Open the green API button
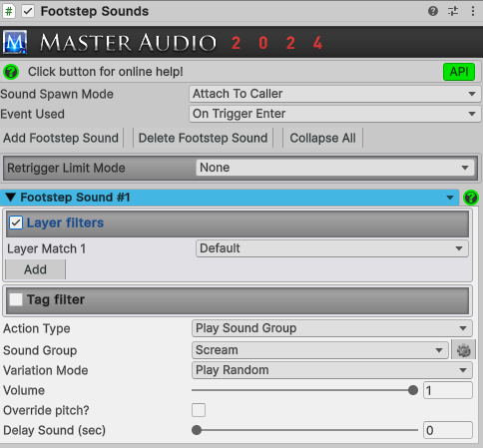The image size is (483, 448). tap(459, 72)
